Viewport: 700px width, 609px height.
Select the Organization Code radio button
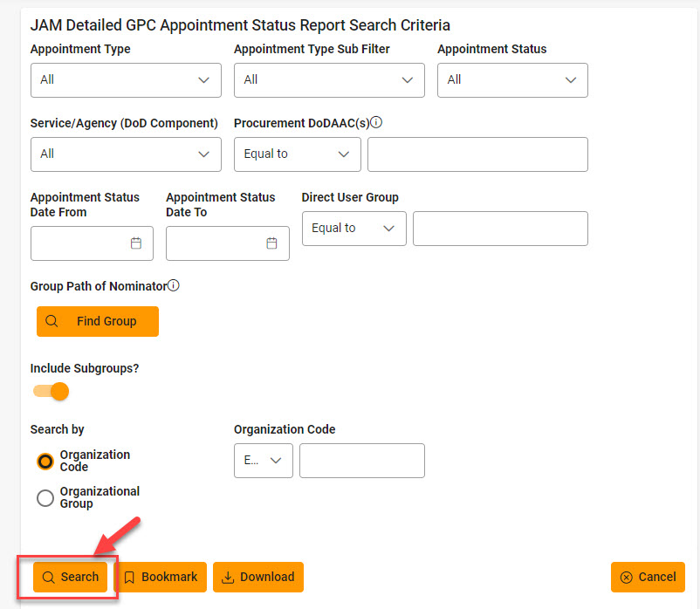[45, 461]
